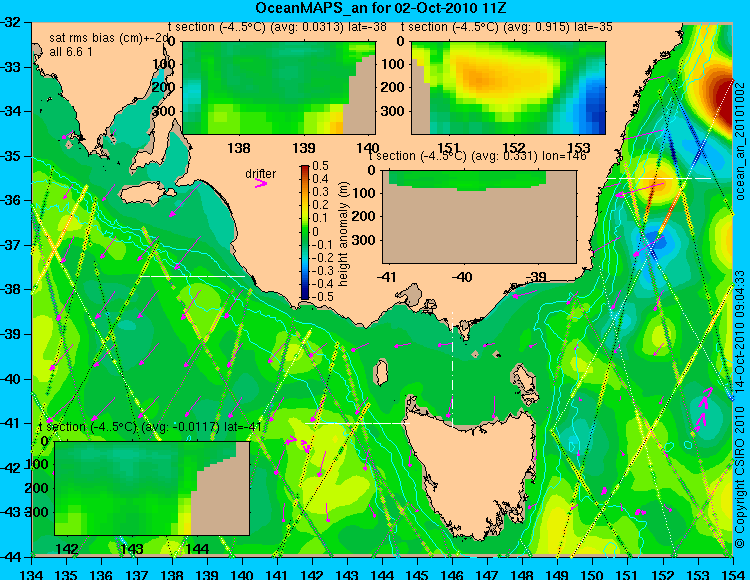
Task: Click longitude label 134 on main axis
Action: (32, 574)
